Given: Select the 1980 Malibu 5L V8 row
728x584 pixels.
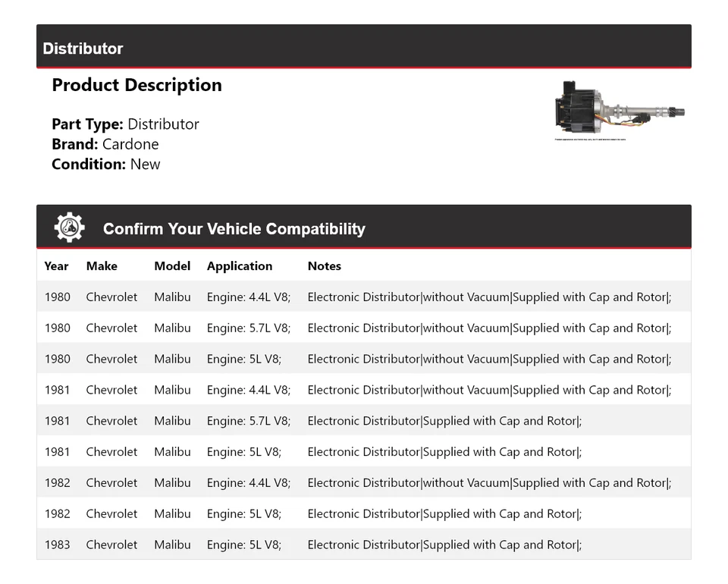Looking at the screenshot, I should click(363, 360).
